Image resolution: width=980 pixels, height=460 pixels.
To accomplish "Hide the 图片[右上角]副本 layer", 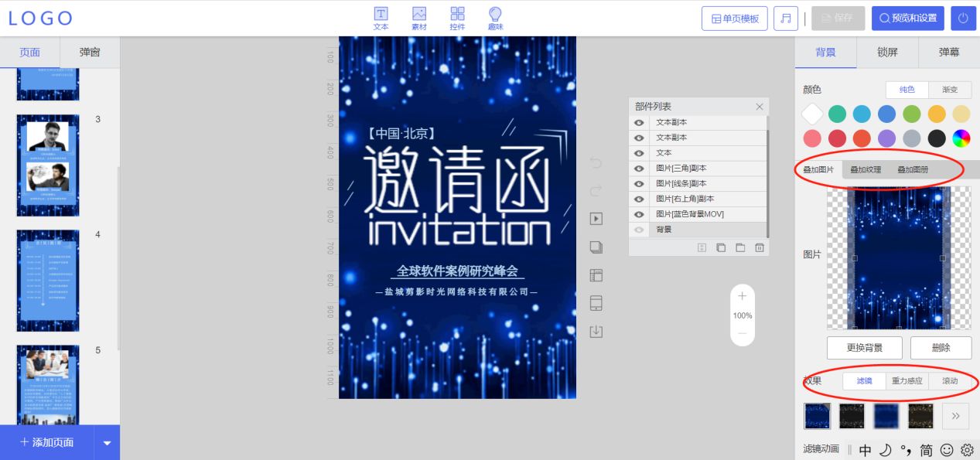I will tap(639, 199).
